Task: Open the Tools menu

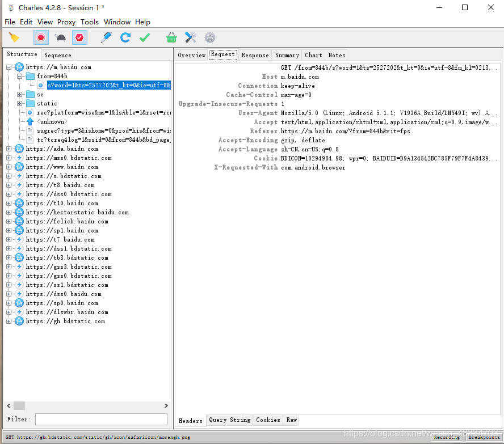Action: 89,22
